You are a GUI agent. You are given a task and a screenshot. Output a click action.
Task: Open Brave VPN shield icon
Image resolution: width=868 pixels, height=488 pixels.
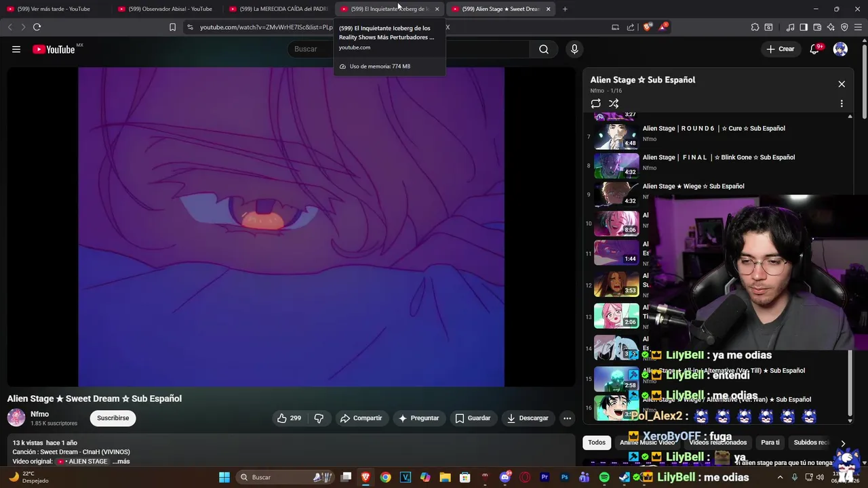844,27
